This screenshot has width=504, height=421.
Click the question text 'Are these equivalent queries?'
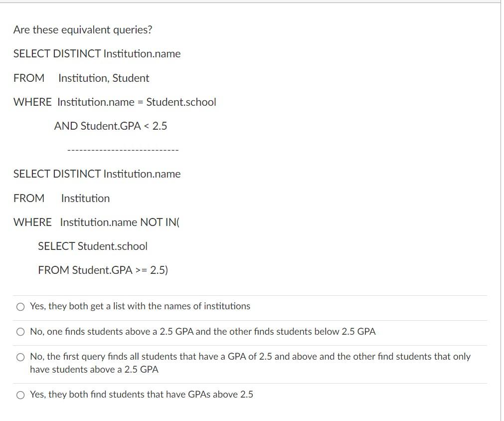83,30
